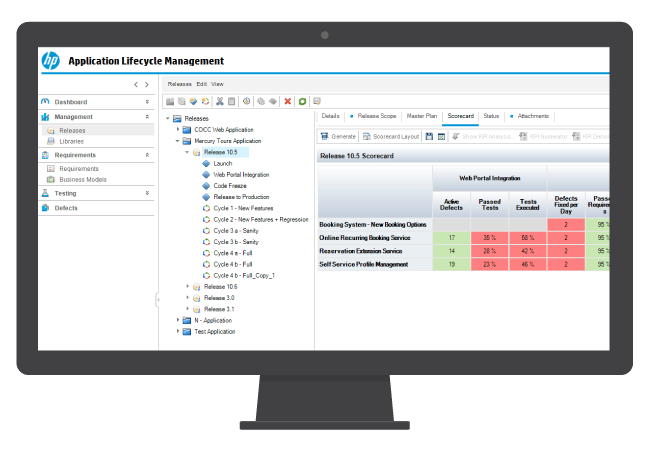This screenshot has width=650, height=450.
Task: Open Libraries in the sidebar
Action: [71, 141]
